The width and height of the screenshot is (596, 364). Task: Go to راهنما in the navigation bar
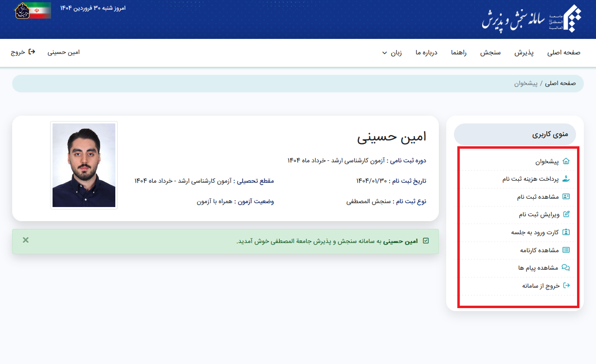point(458,53)
